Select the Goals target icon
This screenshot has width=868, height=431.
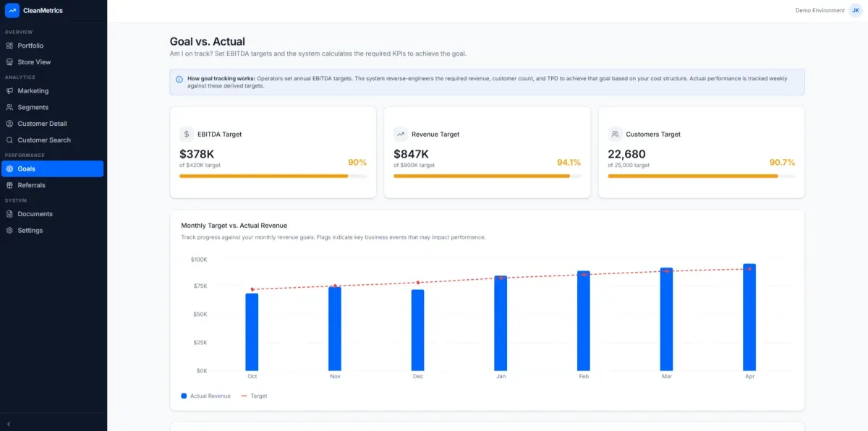[x=10, y=169]
